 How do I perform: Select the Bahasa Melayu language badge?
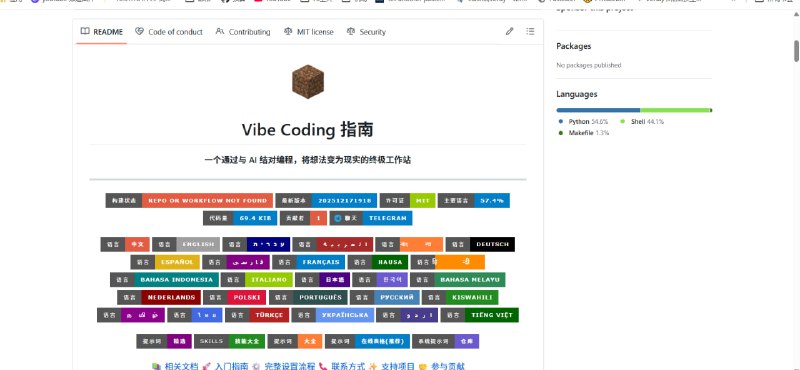tap(458, 280)
